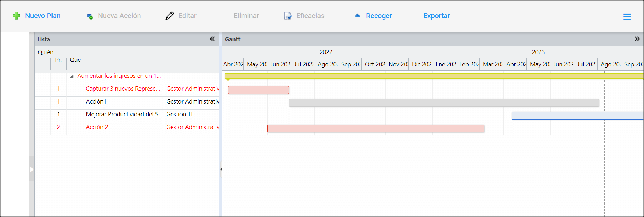Viewport: 644px width, 217px height.
Task: Click the Recoger up-arrow icon
Action: point(357,15)
